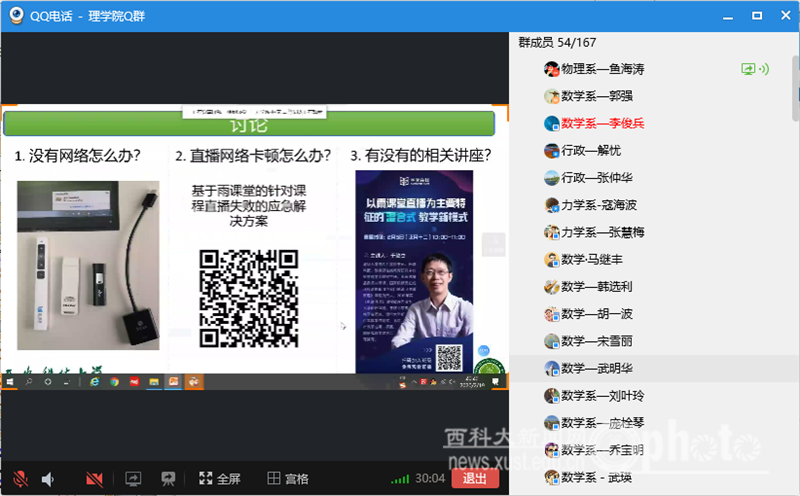Click the avatar of 数学—胡一波

pos(552,314)
